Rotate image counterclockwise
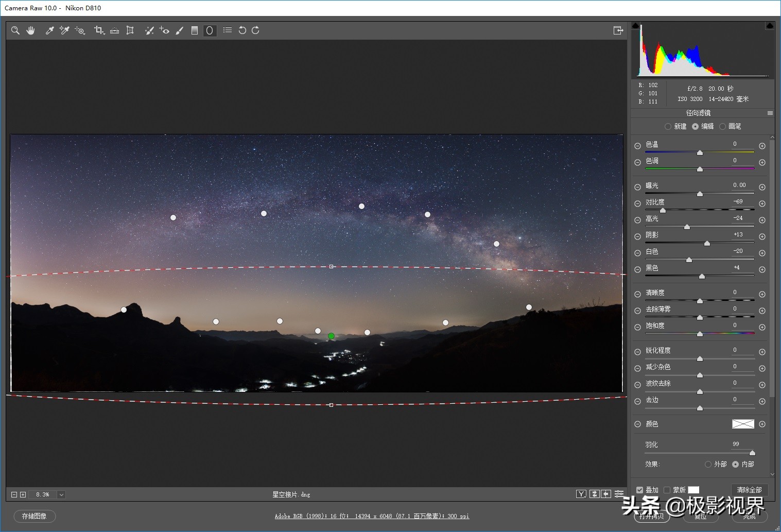 point(242,30)
